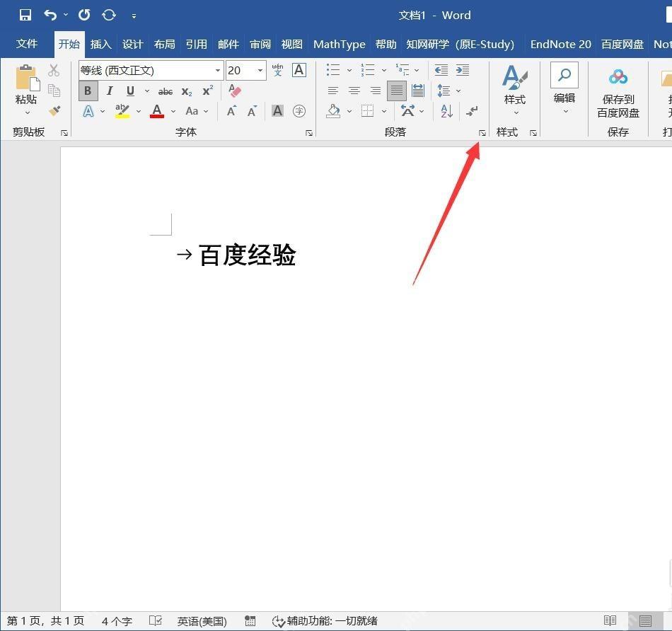Click the shading paint bucket icon
672x631 pixels.
pyautogui.click(x=333, y=111)
